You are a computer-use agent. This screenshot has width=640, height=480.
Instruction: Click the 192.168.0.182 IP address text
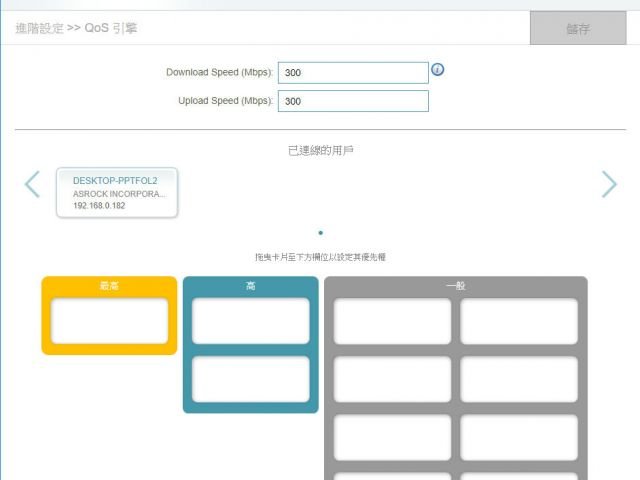click(x=99, y=205)
